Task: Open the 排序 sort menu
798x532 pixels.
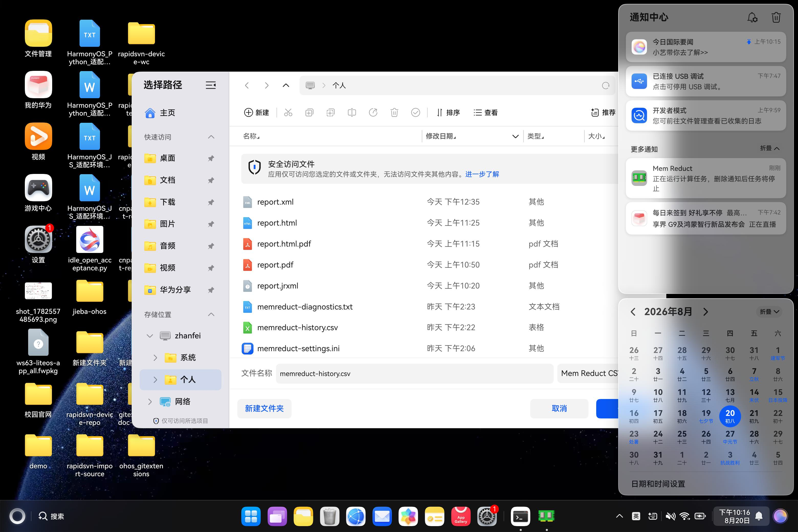Action: pyautogui.click(x=448, y=112)
